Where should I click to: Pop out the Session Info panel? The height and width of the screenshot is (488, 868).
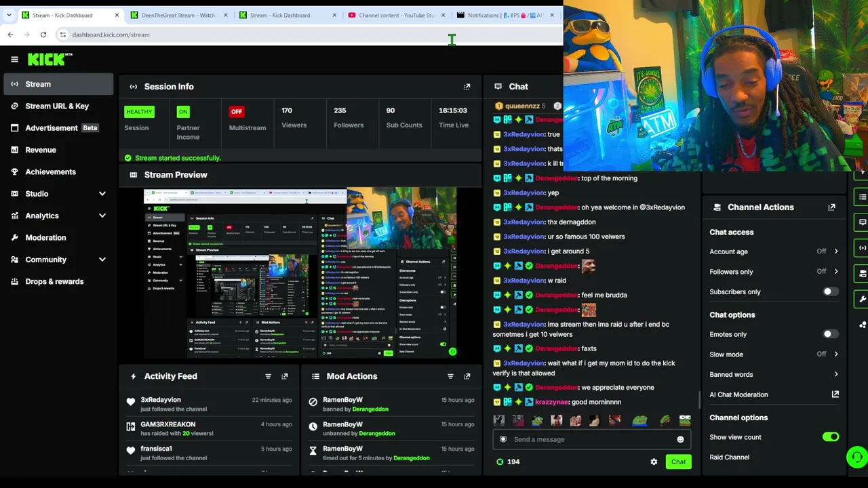point(467,87)
